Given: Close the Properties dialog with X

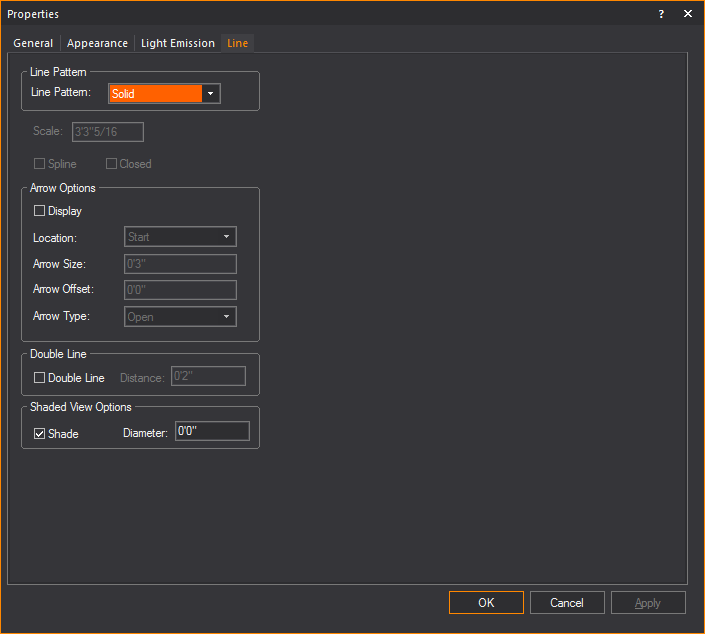Looking at the screenshot, I should click(x=688, y=14).
